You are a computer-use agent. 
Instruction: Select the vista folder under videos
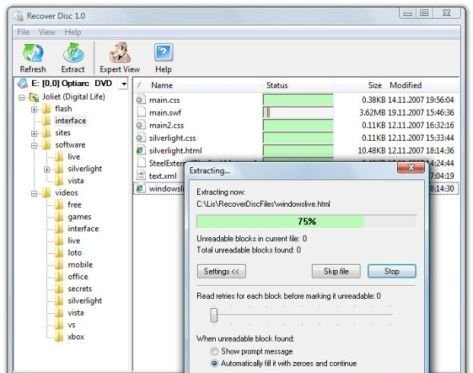click(76, 313)
